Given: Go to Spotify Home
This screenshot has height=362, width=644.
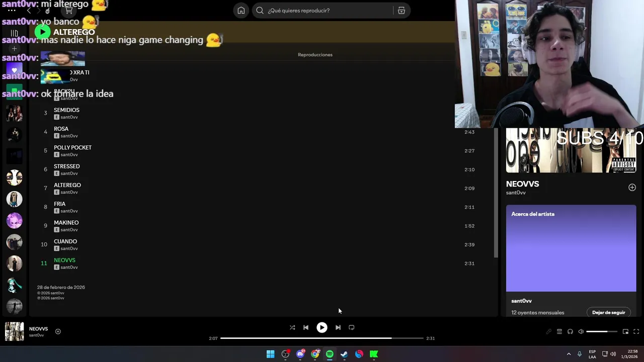Looking at the screenshot, I should coord(241,11).
